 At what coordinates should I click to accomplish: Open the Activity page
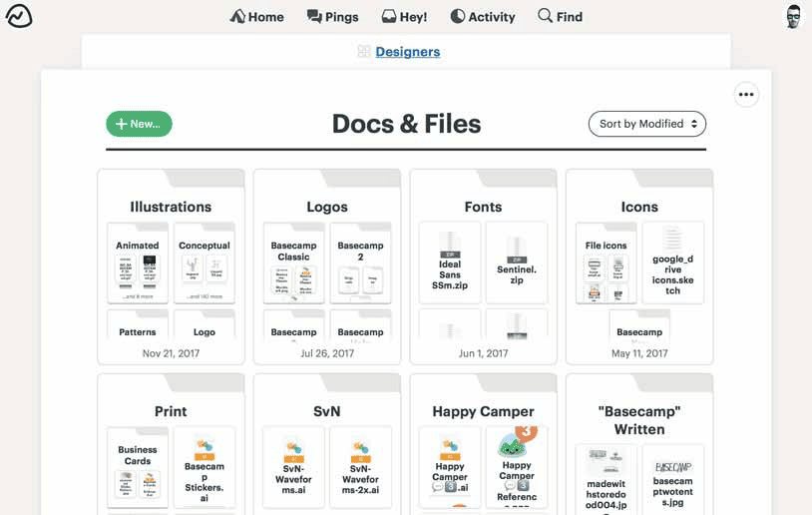click(483, 17)
